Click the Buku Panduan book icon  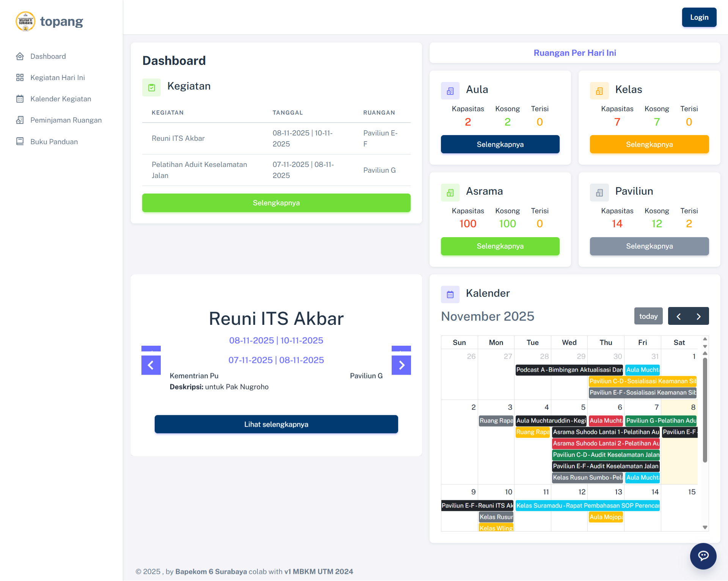[x=20, y=142]
